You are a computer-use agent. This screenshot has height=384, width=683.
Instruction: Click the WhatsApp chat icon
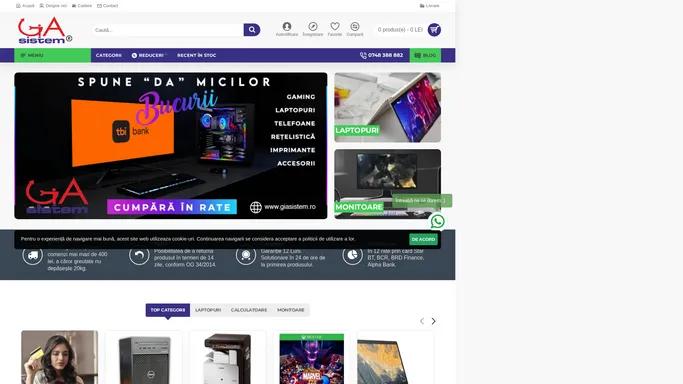coord(437,221)
